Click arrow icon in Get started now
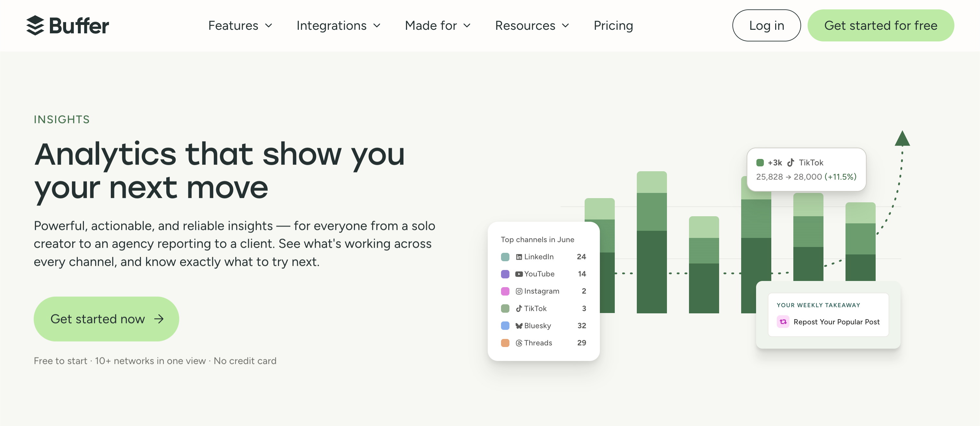Screen dimensions: 980x426 point(159,319)
